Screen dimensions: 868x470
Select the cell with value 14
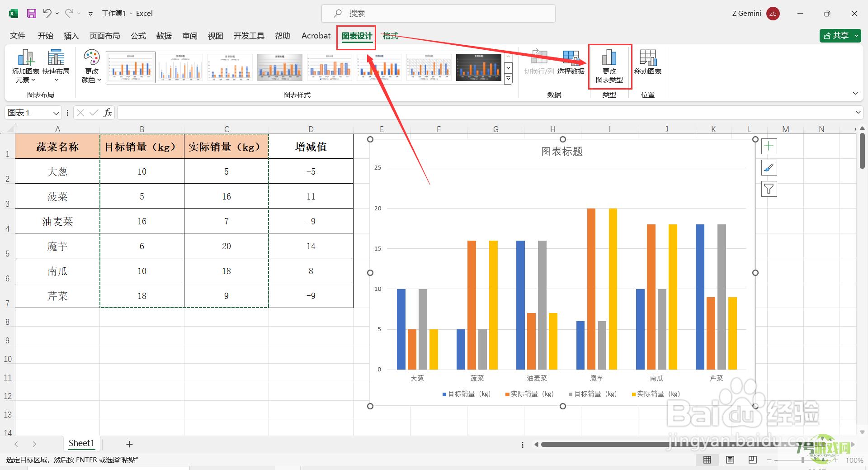coord(311,246)
